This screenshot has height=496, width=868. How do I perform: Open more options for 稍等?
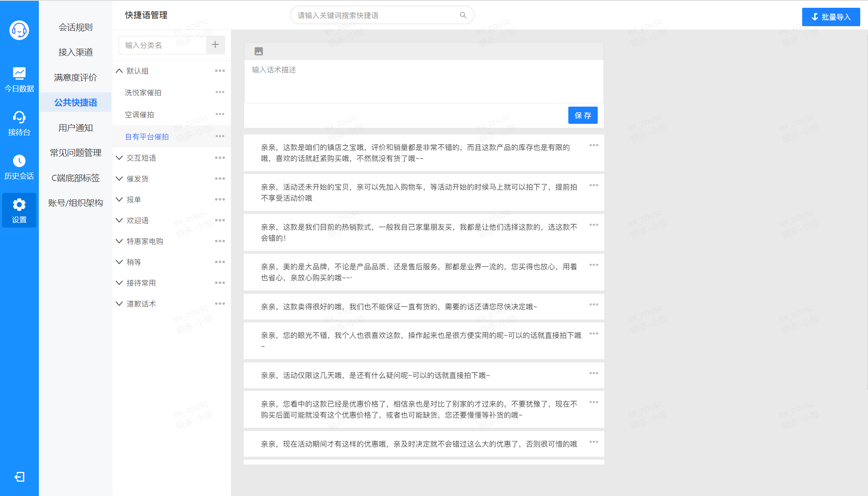click(x=220, y=262)
